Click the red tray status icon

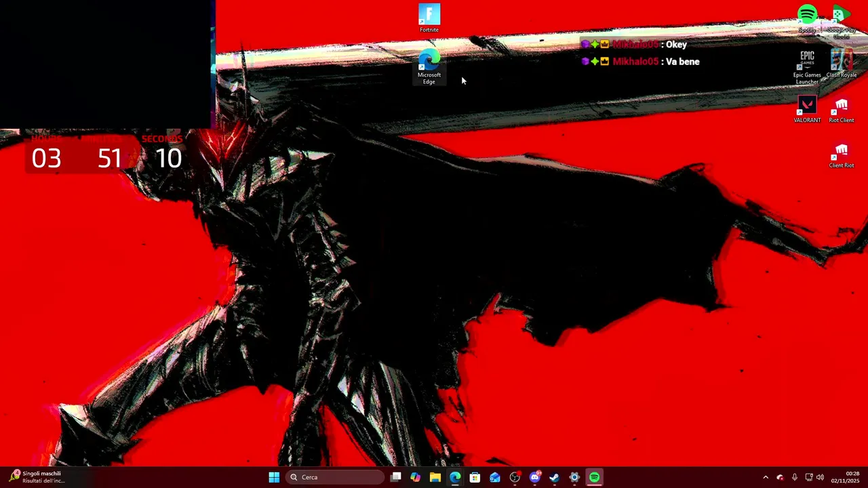click(780, 477)
